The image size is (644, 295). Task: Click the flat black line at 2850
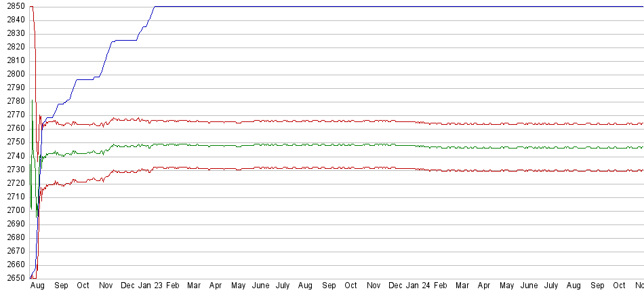pos(407,7)
